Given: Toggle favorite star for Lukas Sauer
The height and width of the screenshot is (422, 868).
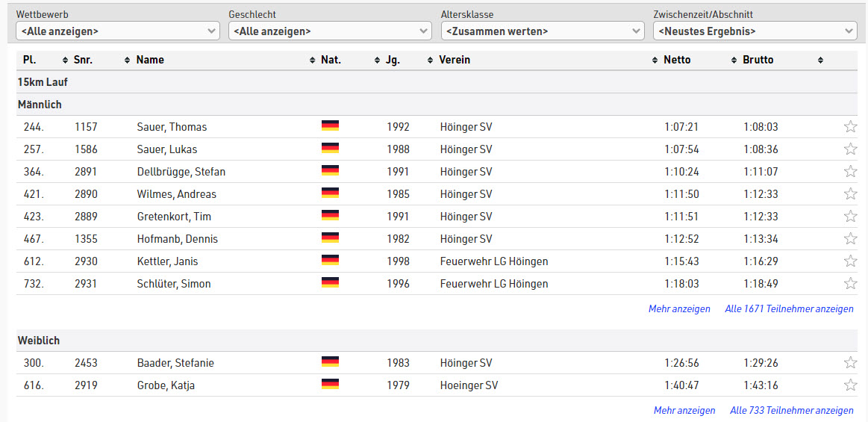Looking at the screenshot, I should 850,149.
